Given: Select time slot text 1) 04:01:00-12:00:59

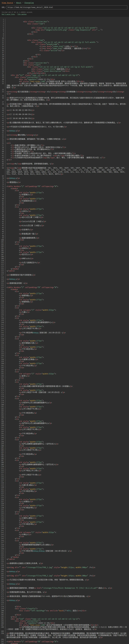Looking at the screenshot, I should [20, 110].
